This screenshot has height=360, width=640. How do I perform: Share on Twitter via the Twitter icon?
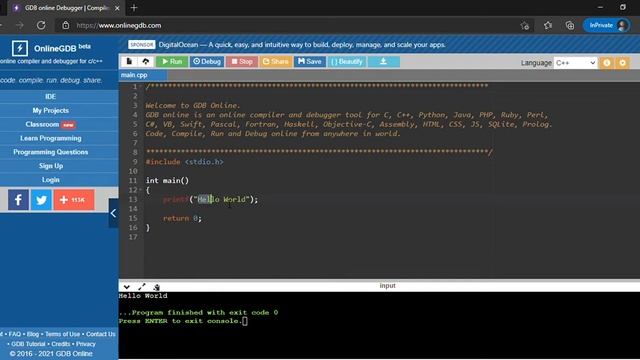tap(41, 200)
